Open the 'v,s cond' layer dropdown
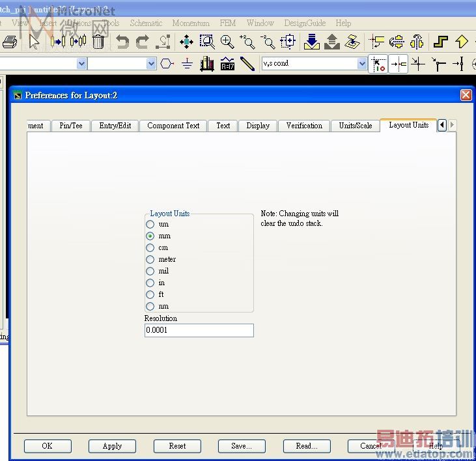 (362, 64)
